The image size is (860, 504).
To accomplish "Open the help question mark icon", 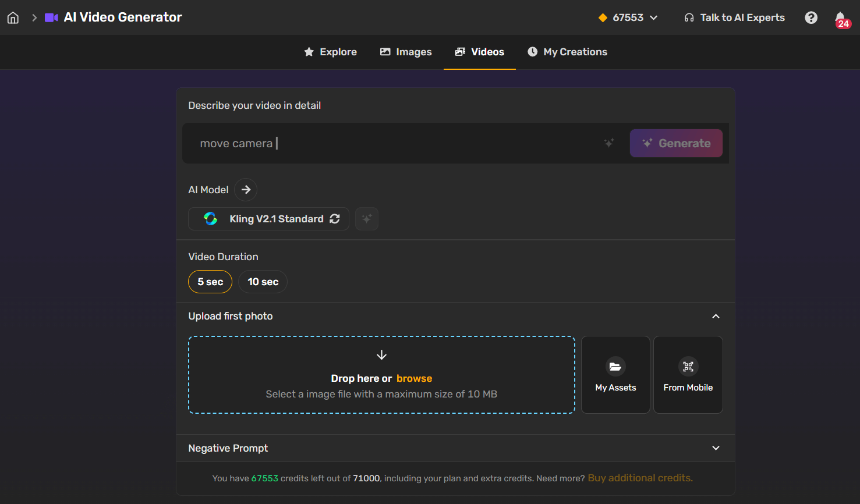I will pos(811,17).
